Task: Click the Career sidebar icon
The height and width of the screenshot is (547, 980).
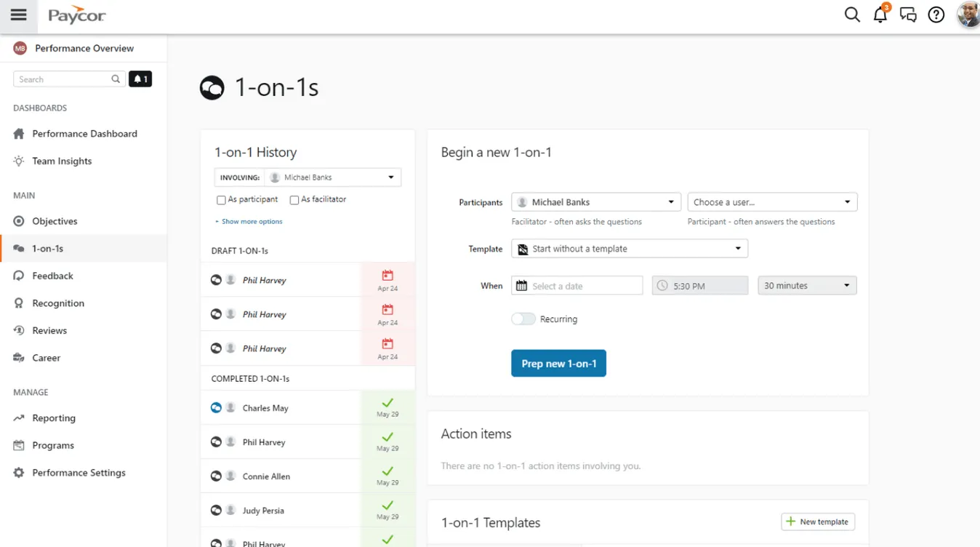Action: tap(19, 358)
